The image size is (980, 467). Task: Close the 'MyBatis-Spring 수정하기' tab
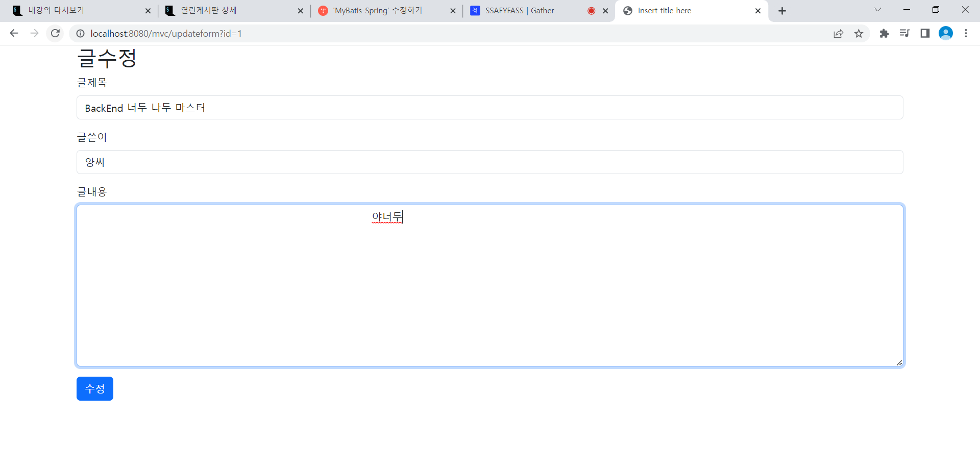point(453,11)
